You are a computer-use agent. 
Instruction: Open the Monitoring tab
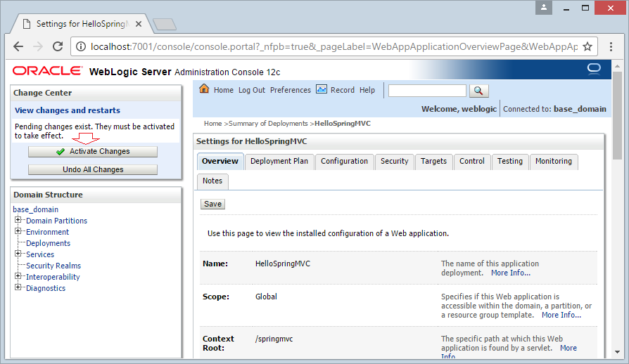coord(554,162)
